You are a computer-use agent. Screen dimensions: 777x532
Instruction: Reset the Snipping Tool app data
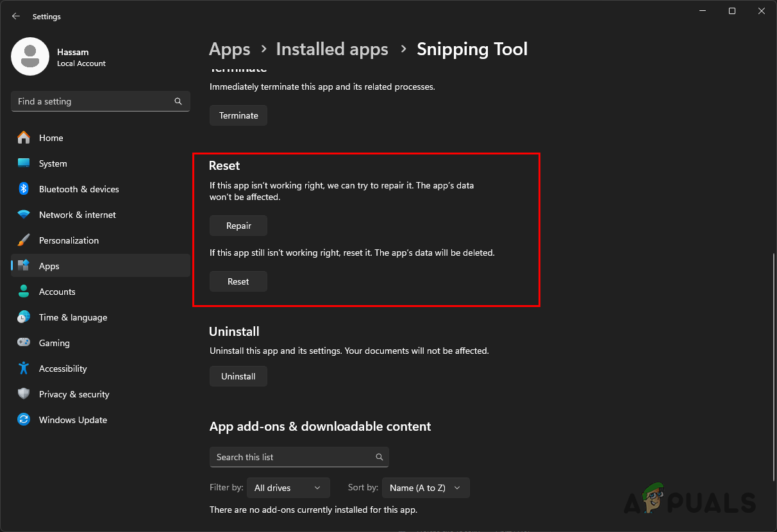pos(238,281)
